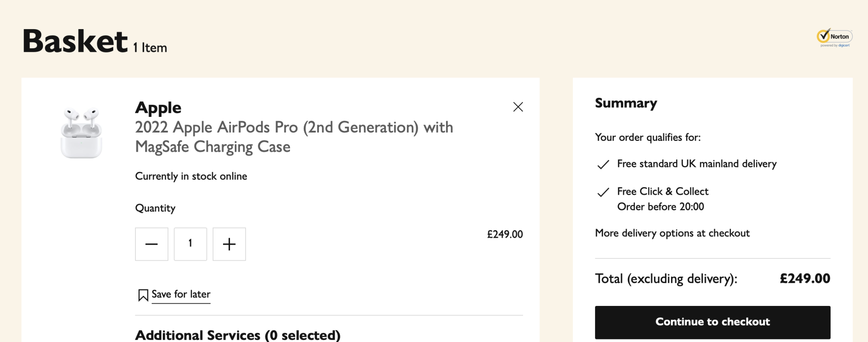This screenshot has width=868, height=342.
Task: Open the Norton security badge
Action: coord(834,38)
